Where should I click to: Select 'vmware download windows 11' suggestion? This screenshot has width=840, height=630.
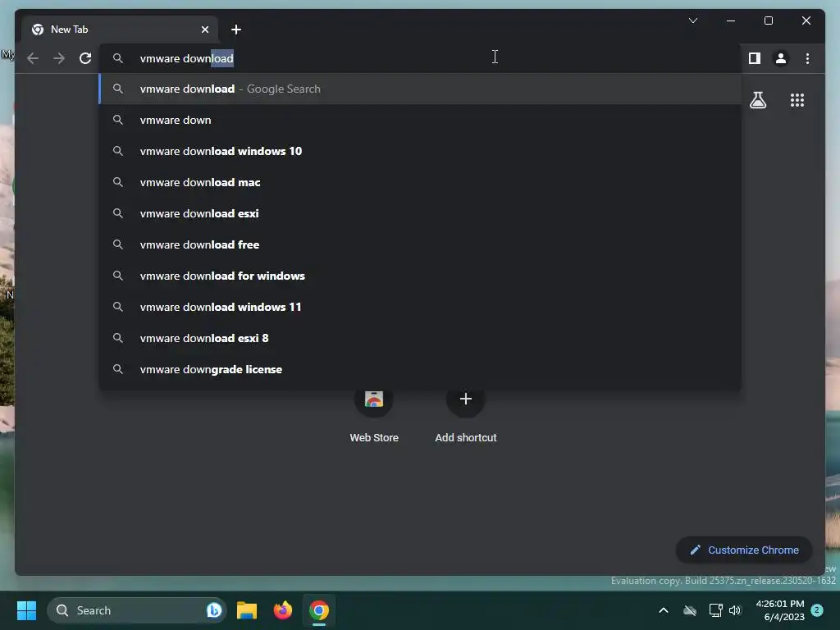[421, 307]
